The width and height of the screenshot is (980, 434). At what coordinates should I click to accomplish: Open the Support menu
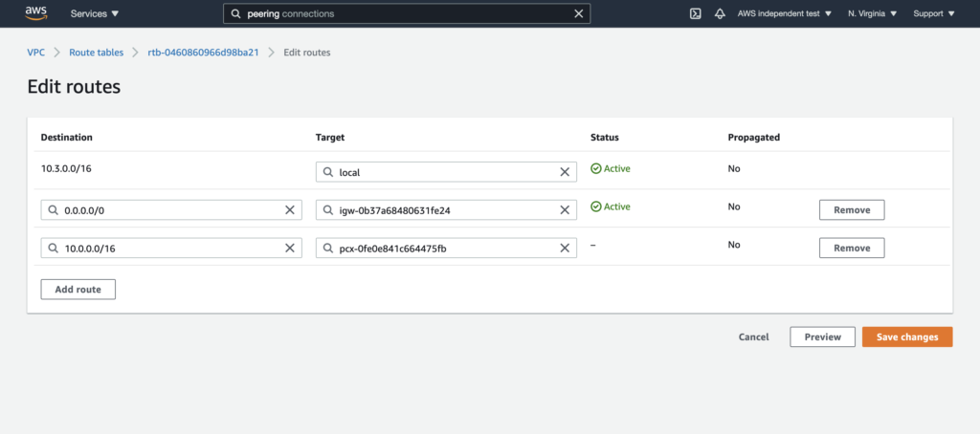tap(933, 14)
